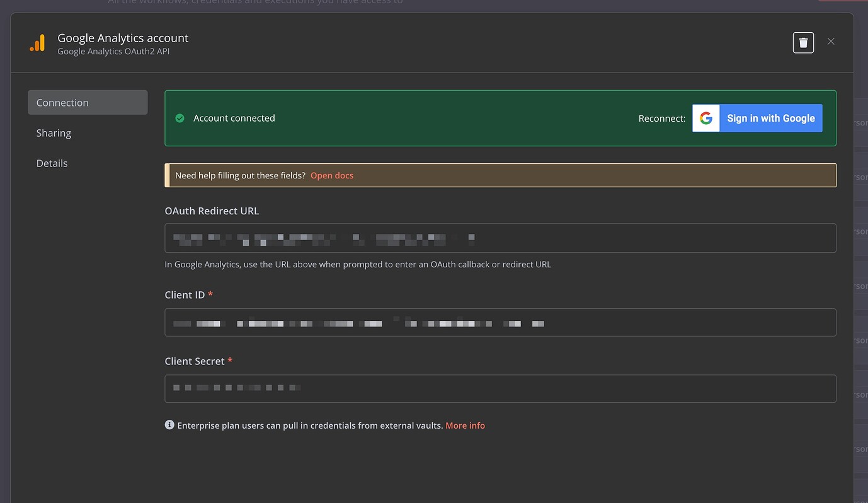Click the red asterisk next to Client ID
Viewport: 868px width, 503px height.
pos(210,294)
